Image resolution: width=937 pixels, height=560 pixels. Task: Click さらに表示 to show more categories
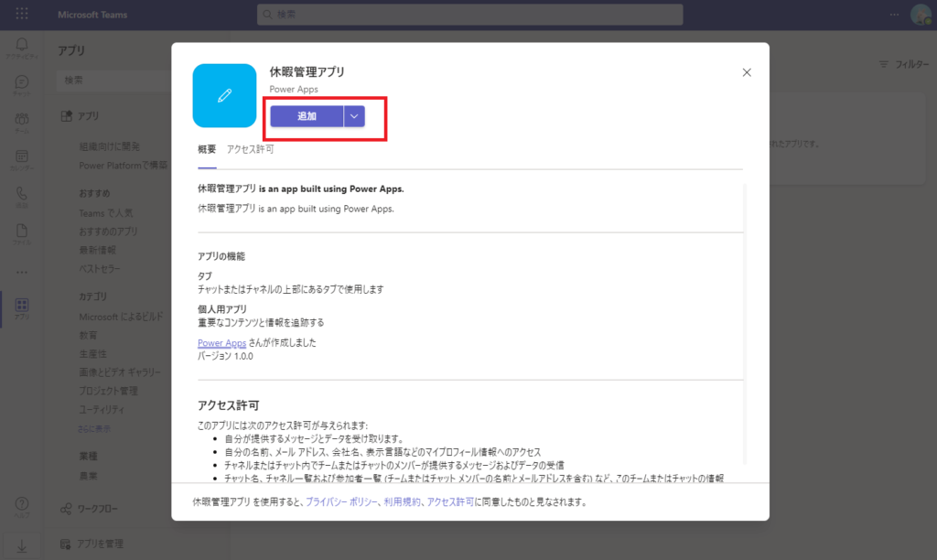pyautogui.click(x=94, y=429)
